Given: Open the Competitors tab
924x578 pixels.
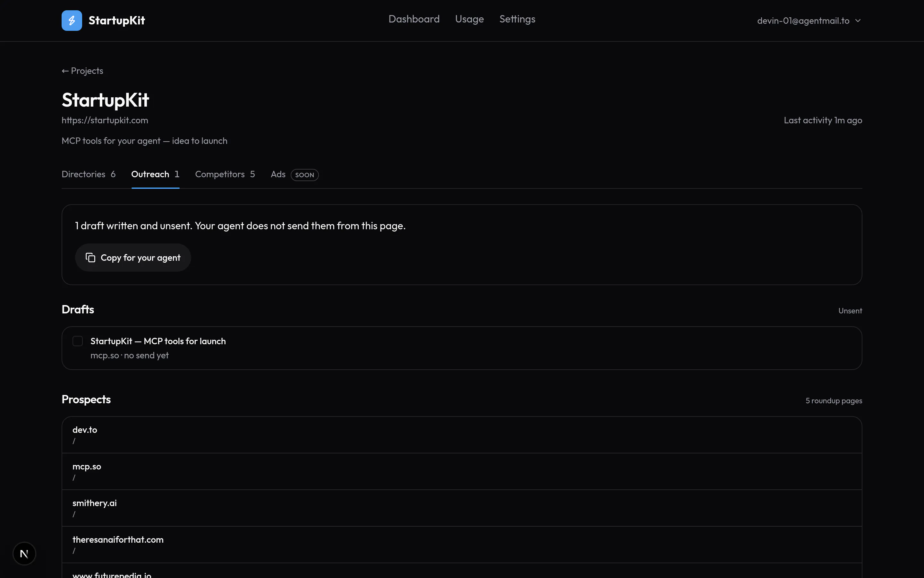Looking at the screenshot, I should tap(225, 174).
